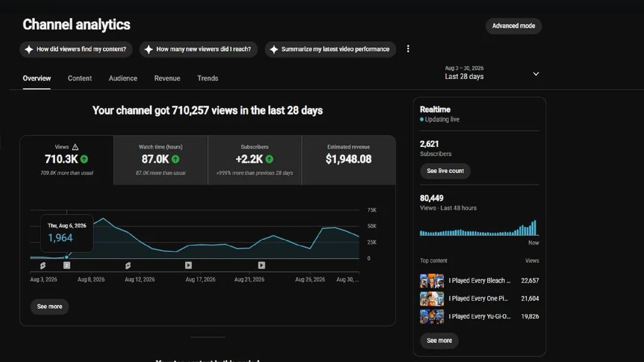Viewport: 644px width, 362px height.
Task: Click the 21,604 views count
Action: (x=530, y=299)
